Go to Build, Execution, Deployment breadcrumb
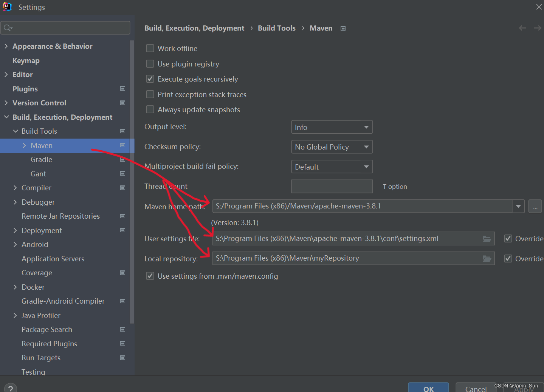Image resolution: width=544 pixels, height=392 pixels. coord(194,28)
